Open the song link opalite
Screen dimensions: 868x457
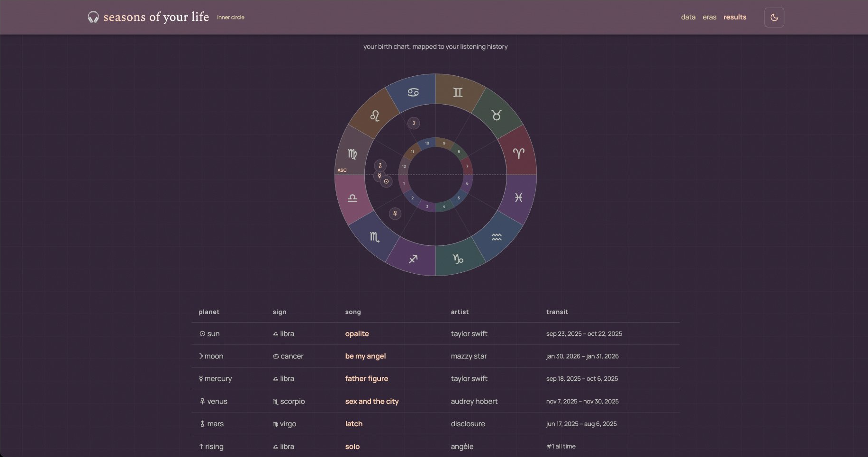[x=357, y=334]
